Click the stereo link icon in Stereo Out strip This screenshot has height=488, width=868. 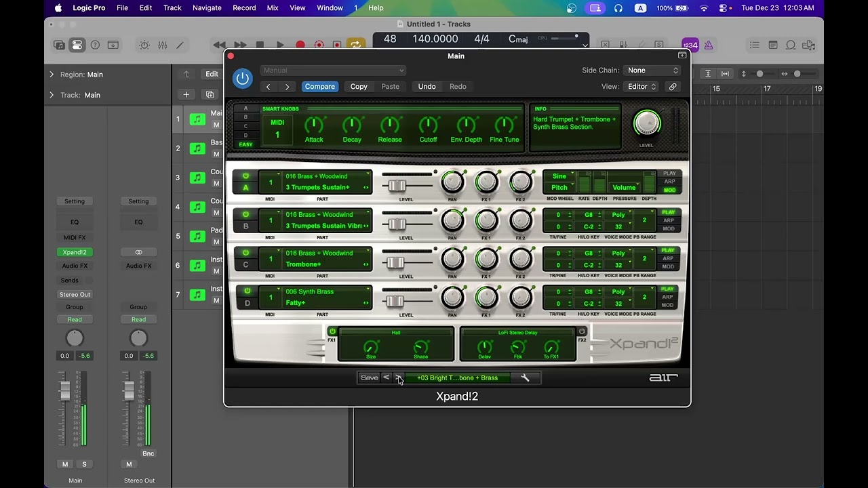point(138,251)
